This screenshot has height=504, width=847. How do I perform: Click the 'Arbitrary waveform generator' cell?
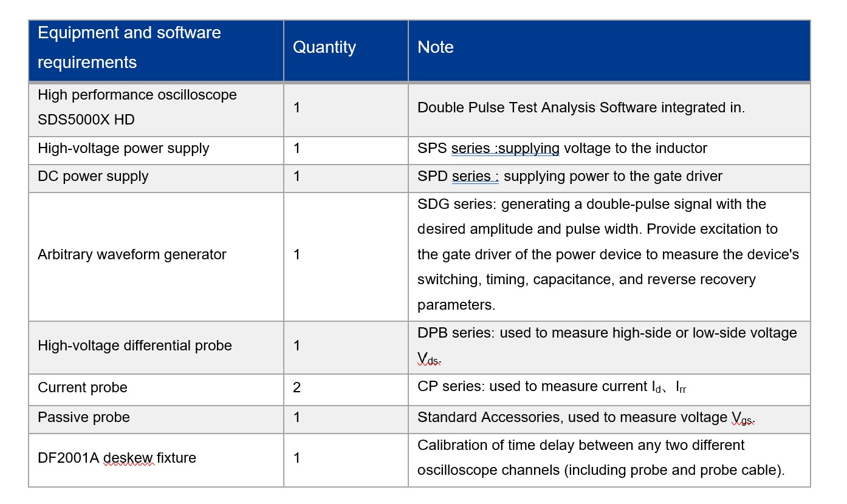[x=132, y=254]
